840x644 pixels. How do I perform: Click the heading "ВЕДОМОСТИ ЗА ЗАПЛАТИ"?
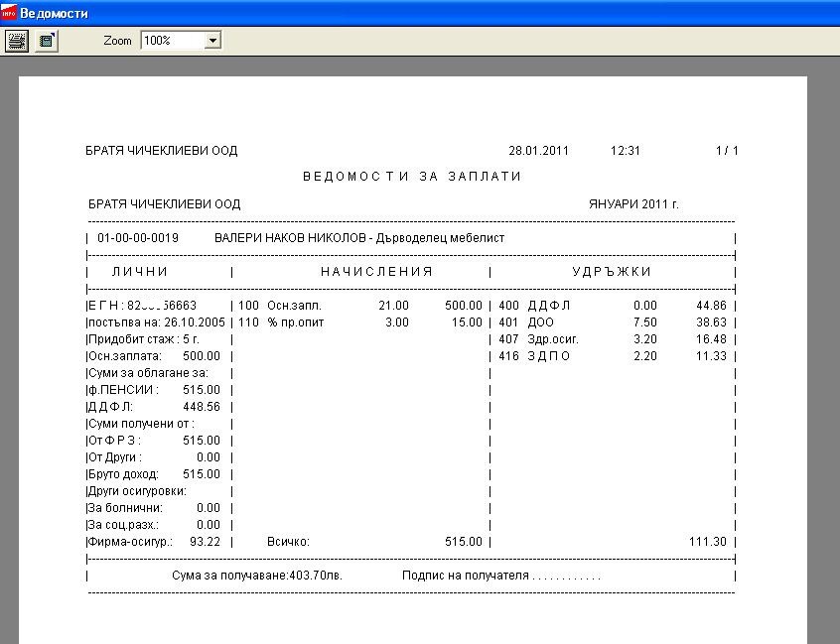[412, 176]
